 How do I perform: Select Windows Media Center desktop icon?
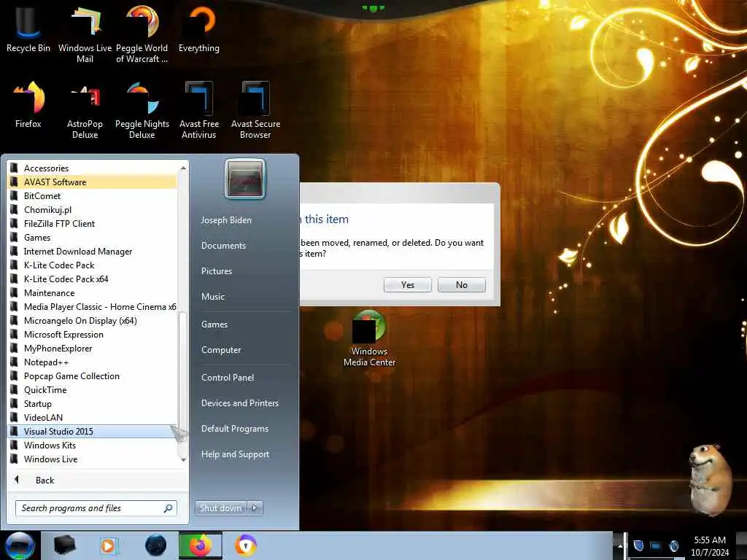[369, 338]
